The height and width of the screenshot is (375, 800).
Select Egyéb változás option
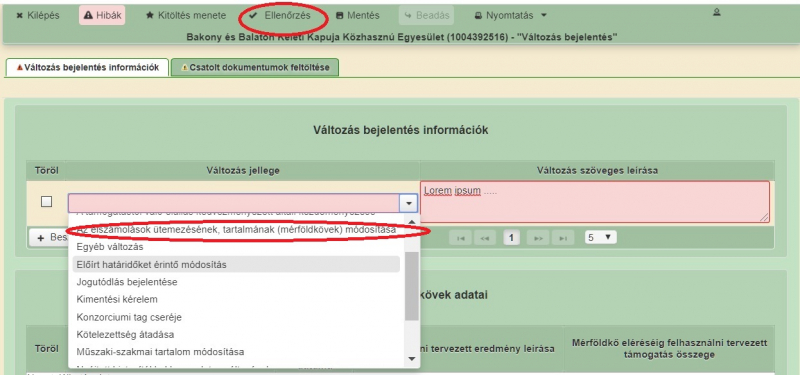[x=236, y=247]
